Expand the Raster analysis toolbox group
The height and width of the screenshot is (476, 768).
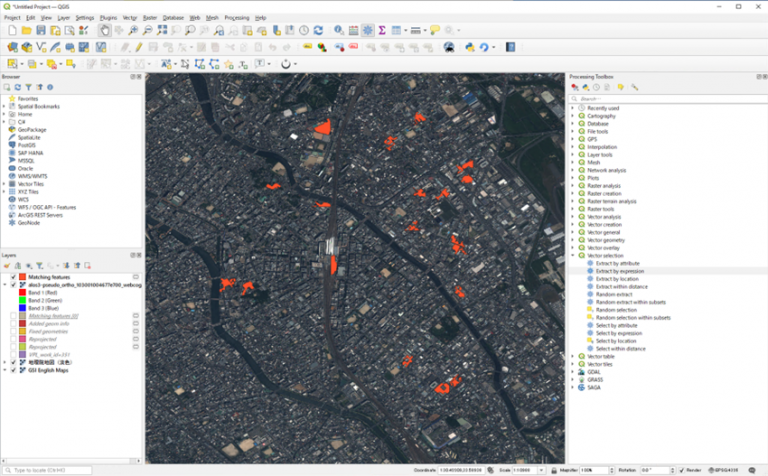point(573,186)
